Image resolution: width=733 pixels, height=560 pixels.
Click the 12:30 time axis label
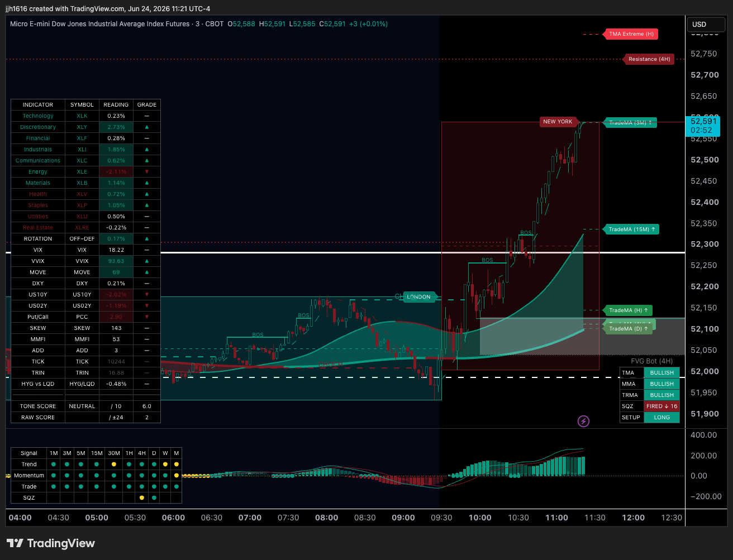coord(672,518)
